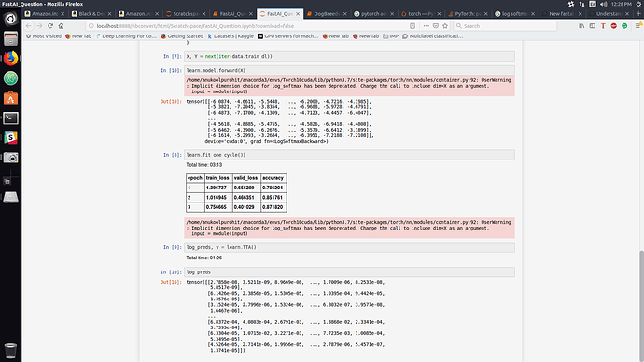Screen dimensions: 644x362
Task: Launch Files from the dock
Action: tap(10, 38)
